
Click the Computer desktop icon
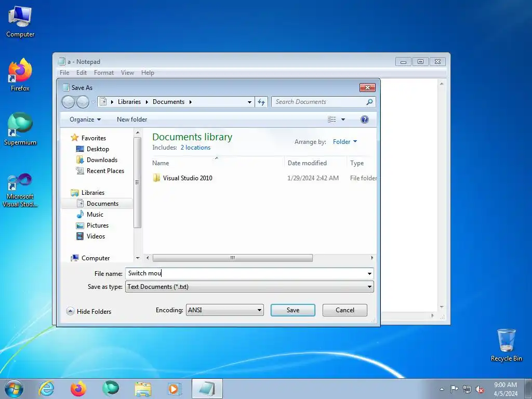click(20, 22)
